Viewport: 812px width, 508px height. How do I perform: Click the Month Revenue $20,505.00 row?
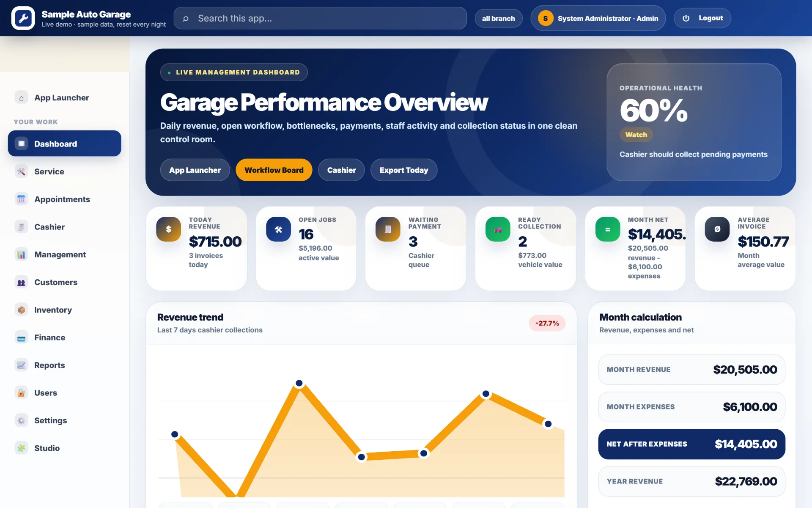[x=691, y=370]
